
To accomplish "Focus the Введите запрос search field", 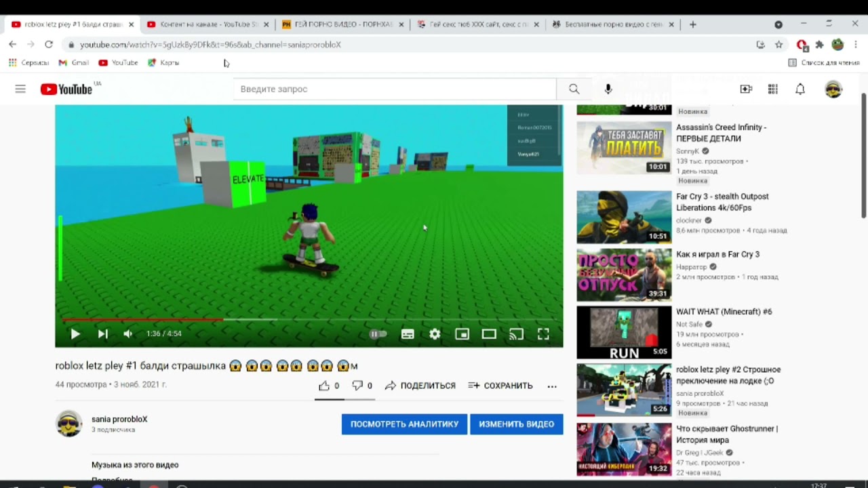I will [395, 89].
